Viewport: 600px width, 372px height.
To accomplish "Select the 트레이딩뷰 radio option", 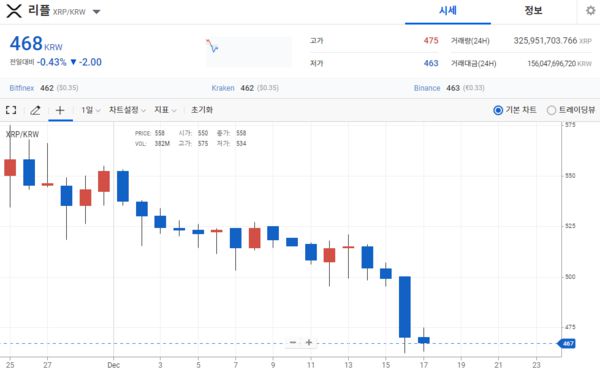I will tap(571, 110).
